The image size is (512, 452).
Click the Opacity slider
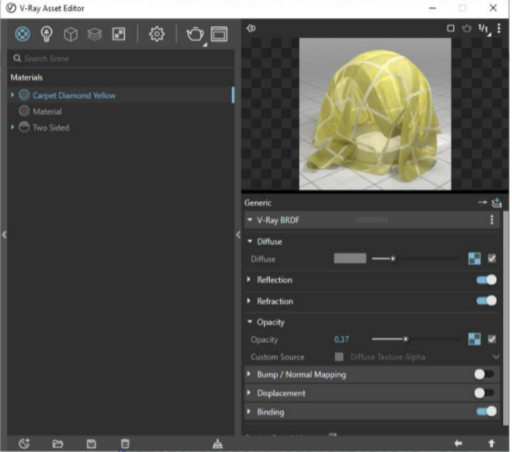[416, 339]
